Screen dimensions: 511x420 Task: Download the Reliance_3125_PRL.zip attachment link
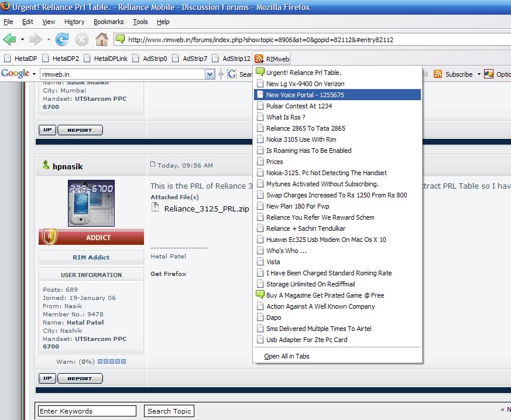pos(207,209)
